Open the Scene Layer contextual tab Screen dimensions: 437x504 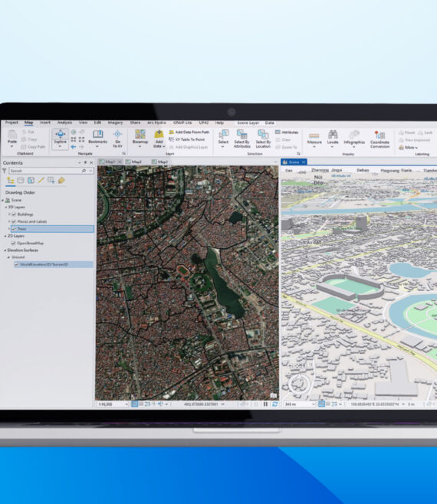pyautogui.click(x=248, y=123)
